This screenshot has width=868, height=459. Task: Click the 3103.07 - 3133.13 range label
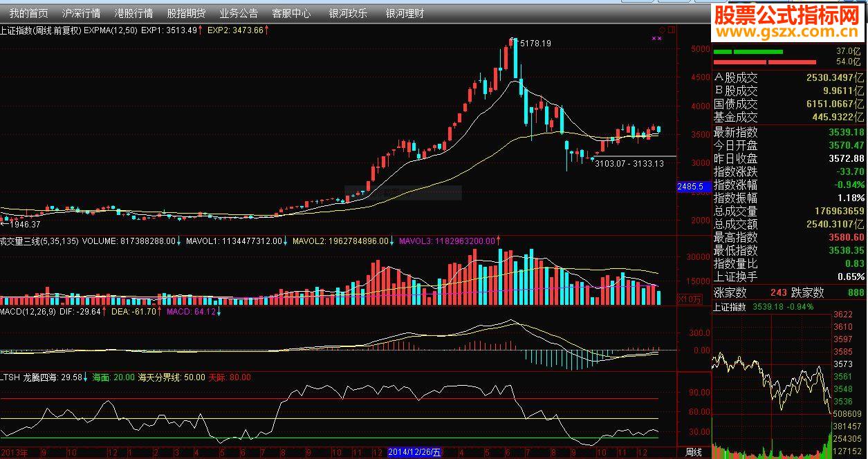pos(629,164)
